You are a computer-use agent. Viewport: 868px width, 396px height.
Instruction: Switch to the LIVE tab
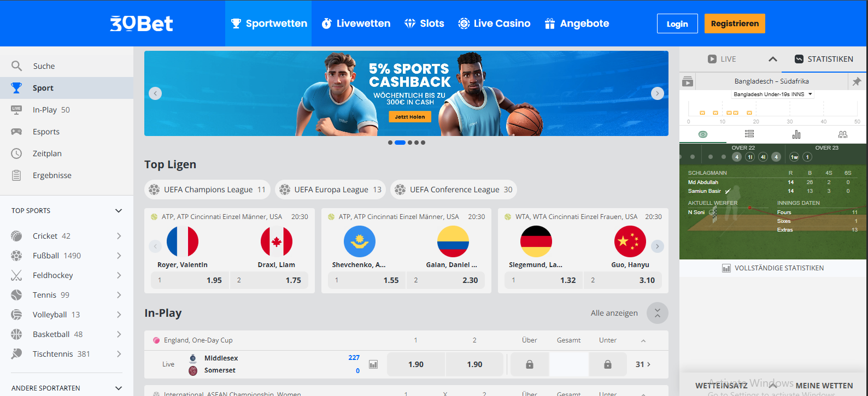coord(722,59)
